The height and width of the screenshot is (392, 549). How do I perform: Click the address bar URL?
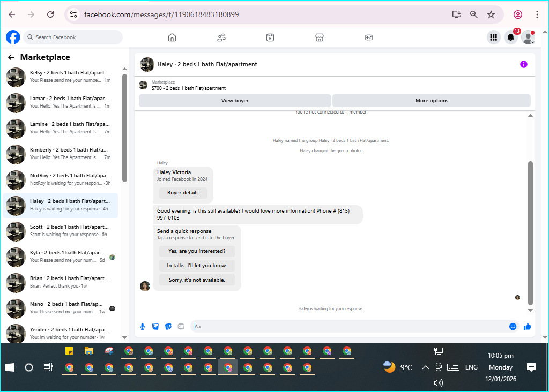[x=161, y=14]
